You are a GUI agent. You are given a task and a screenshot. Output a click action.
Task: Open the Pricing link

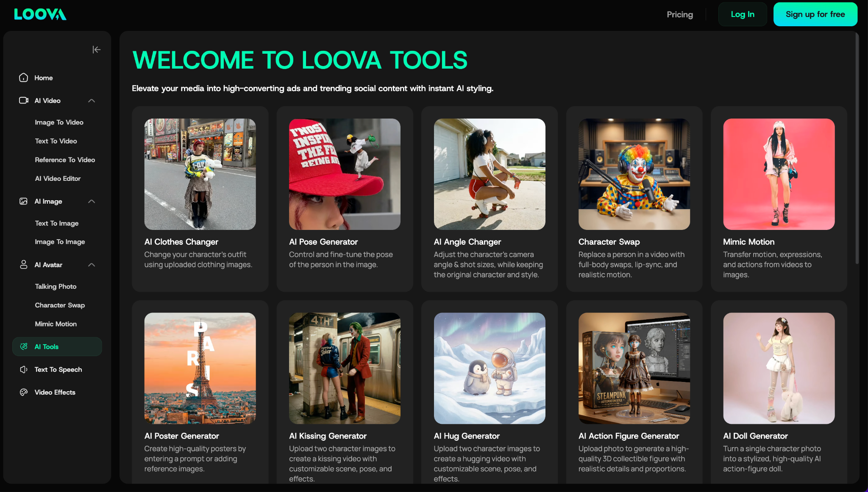coord(679,14)
